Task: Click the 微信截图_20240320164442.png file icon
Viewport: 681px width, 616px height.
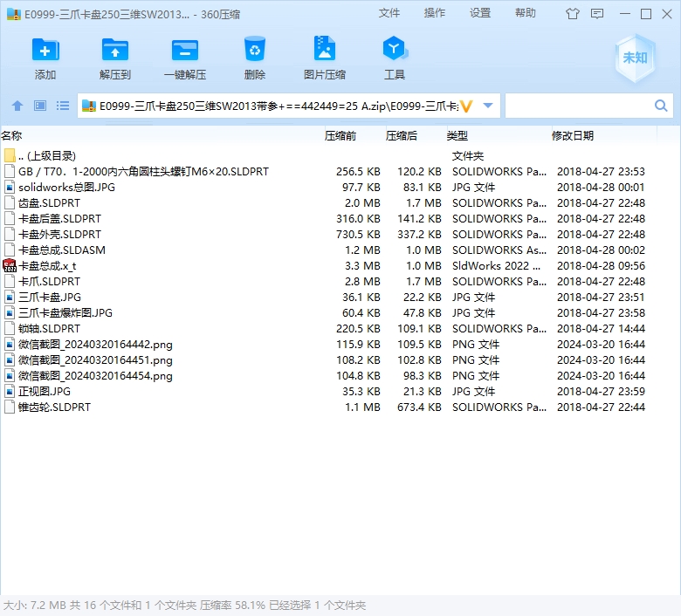Action: pyautogui.click(x=10, y=345)
